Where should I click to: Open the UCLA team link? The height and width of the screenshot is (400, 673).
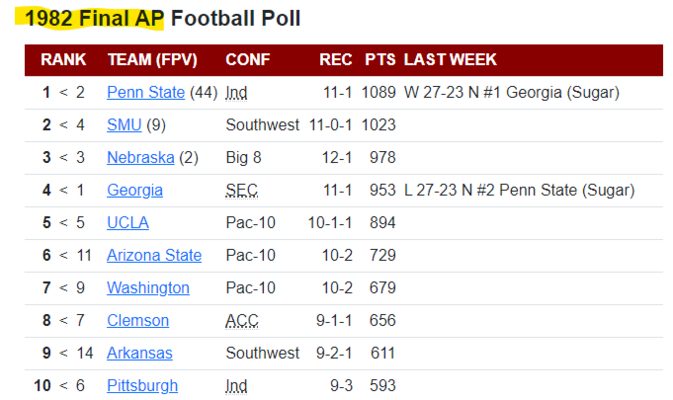coord(128,223)
